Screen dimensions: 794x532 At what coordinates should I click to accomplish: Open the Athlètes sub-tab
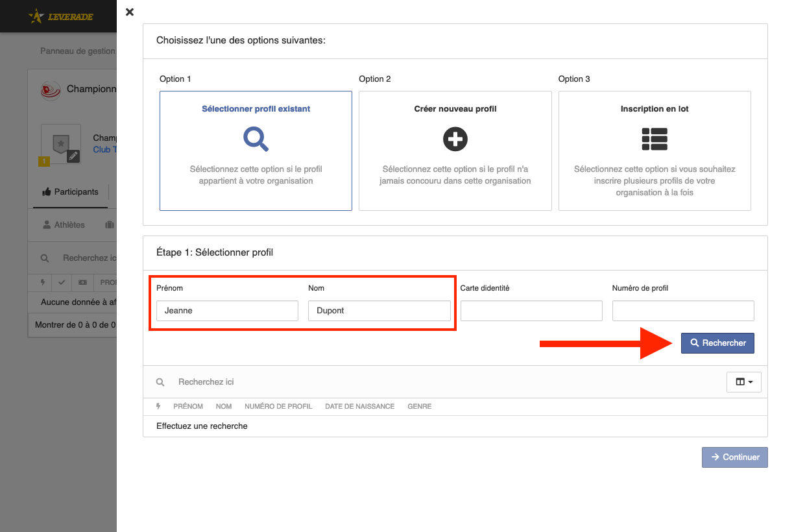click(64, 224)
